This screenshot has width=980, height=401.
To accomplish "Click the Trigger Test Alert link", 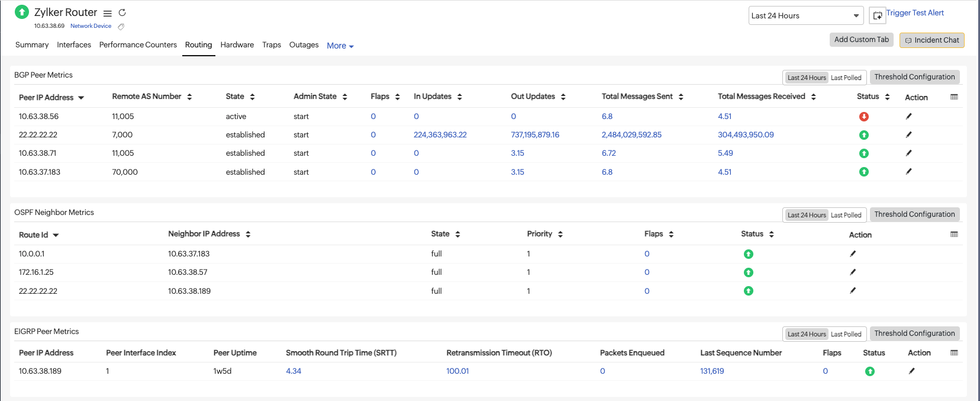I will coord(914,13).
